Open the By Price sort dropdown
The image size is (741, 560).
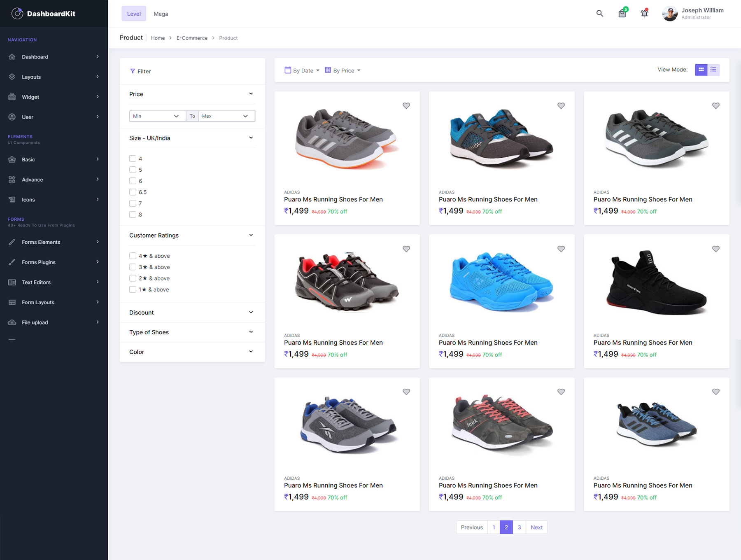click(343, 70)
